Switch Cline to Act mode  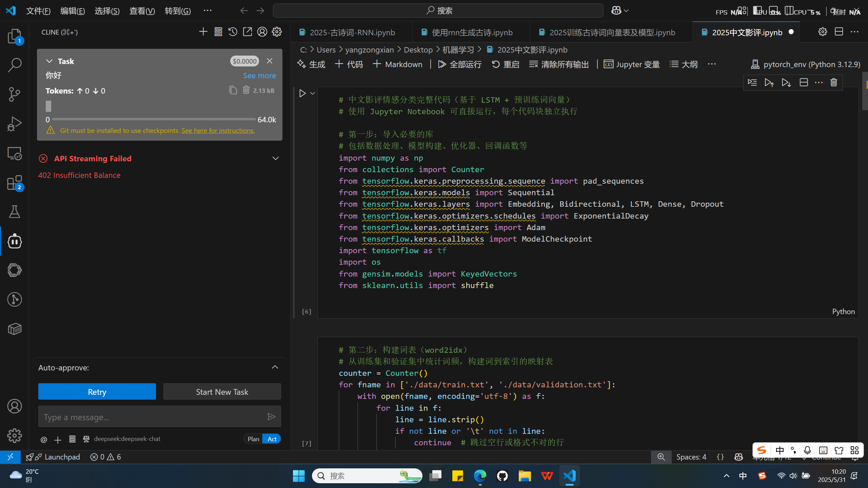coord(272,439)
